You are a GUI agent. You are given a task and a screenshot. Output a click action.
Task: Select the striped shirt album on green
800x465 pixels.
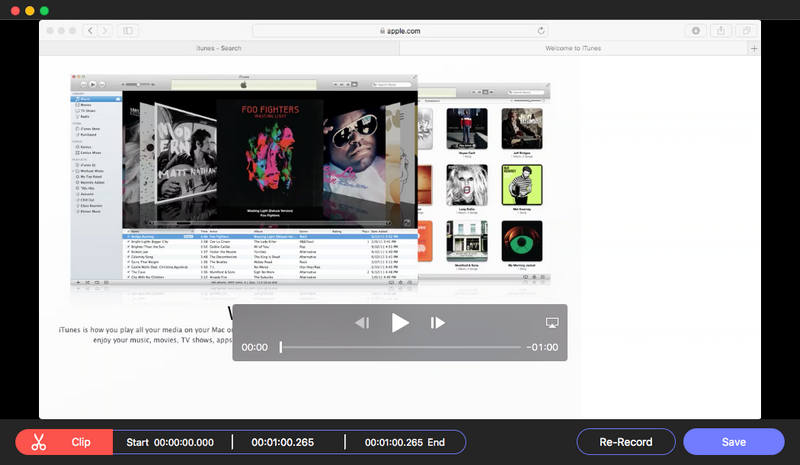click(x=522, y=185)
